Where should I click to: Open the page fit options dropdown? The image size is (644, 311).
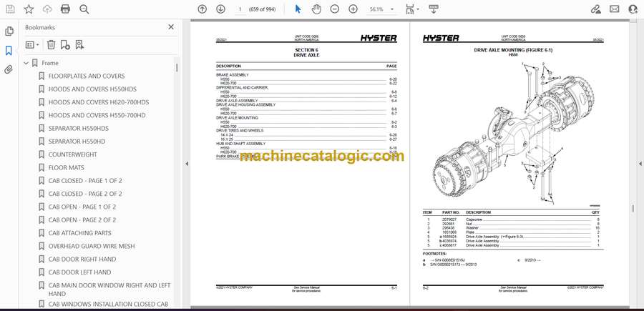tap(412, 9)
